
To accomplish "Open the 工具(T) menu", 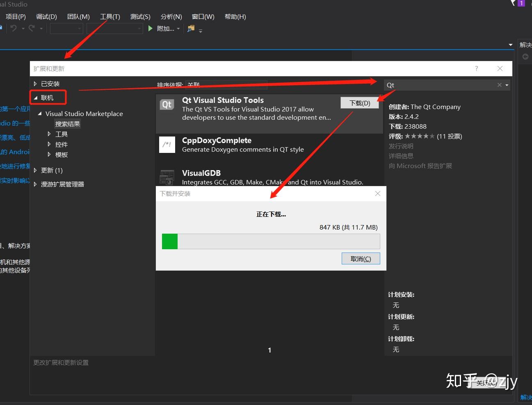I will tap(110, 17).
